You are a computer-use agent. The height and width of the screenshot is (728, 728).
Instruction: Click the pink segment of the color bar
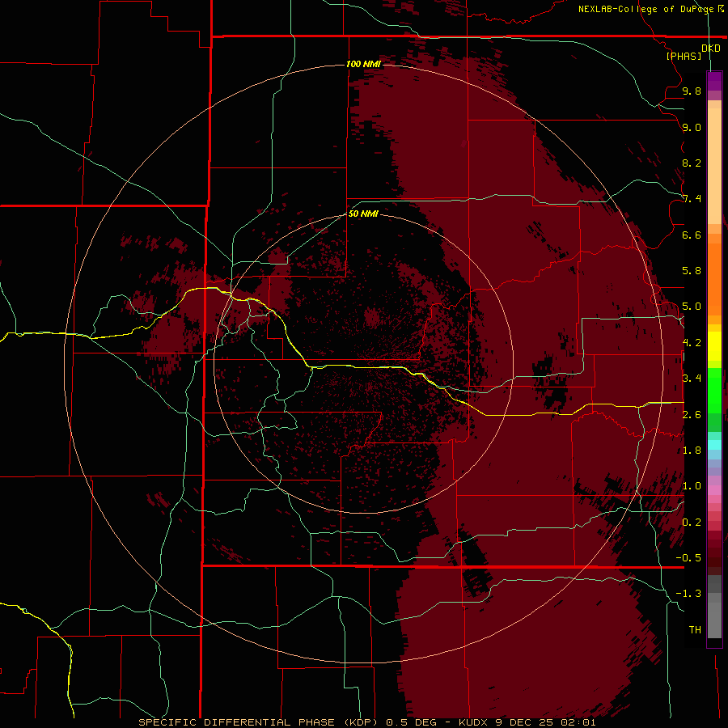714,490
